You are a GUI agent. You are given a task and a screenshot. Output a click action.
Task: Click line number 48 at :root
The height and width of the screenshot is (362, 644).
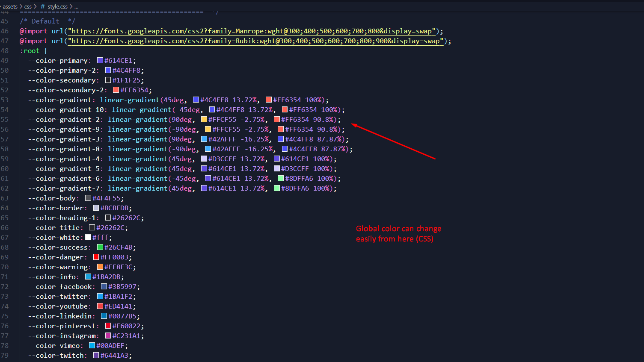[x=5, y=51]
